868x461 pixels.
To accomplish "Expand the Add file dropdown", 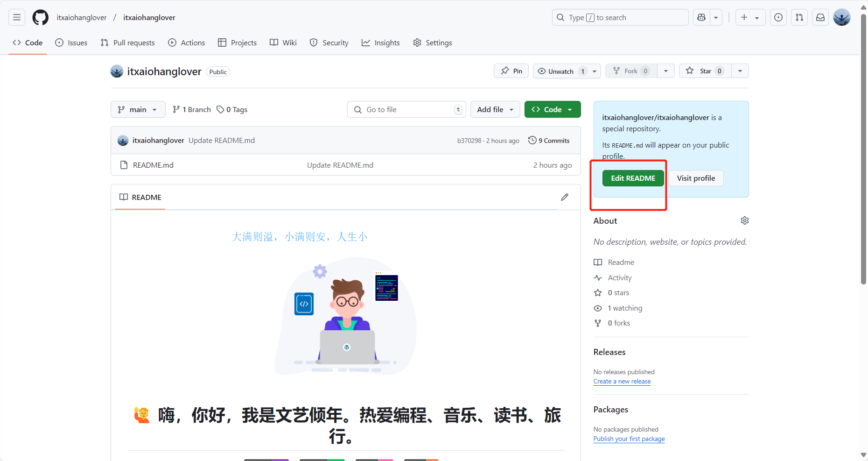I will pyautogui.click(x=495, y=109).
